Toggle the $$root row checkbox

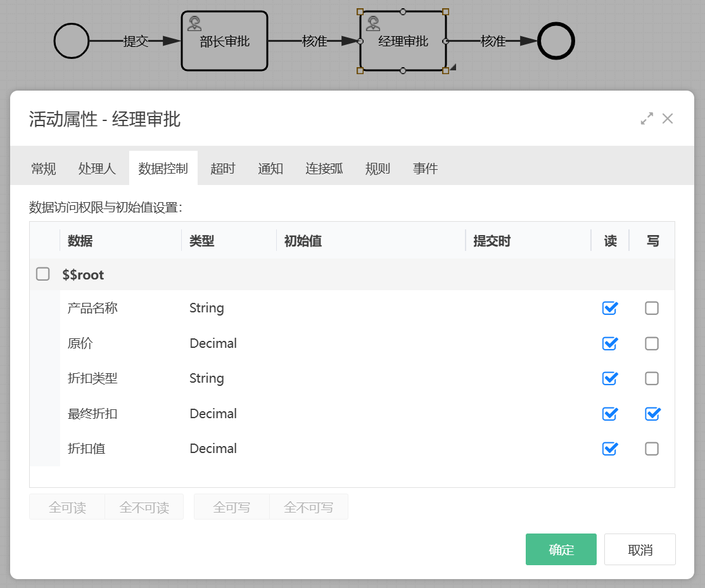pyautogui.click(x=43, y=274)
